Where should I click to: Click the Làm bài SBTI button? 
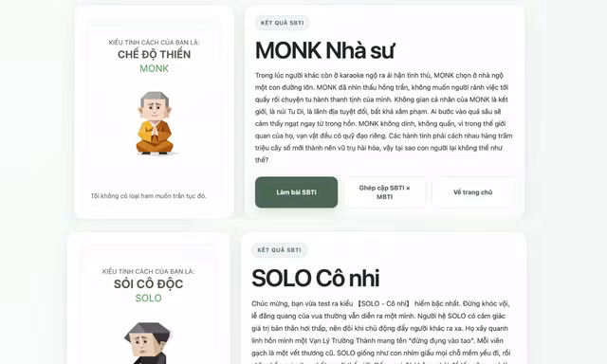point(296,192)
